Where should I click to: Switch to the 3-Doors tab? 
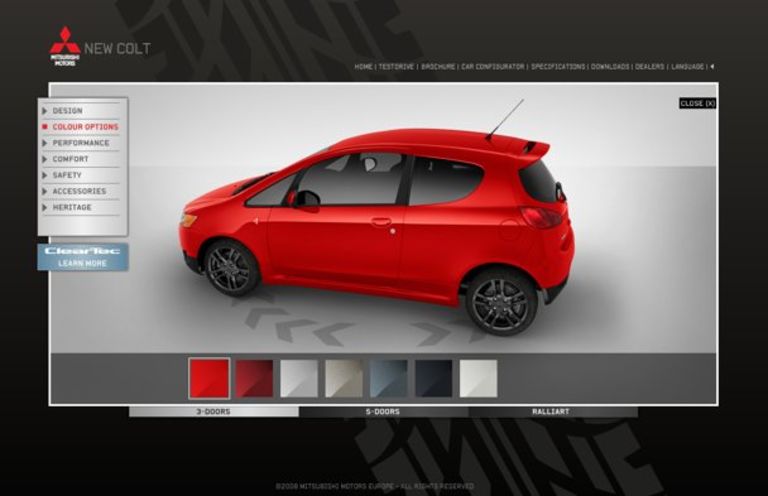click(x=214, y=412)
